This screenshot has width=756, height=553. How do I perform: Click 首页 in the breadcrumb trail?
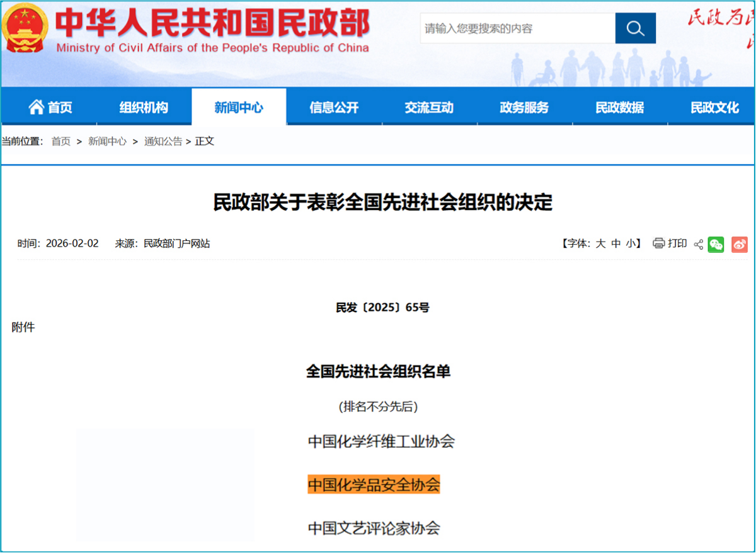point(61,141)
